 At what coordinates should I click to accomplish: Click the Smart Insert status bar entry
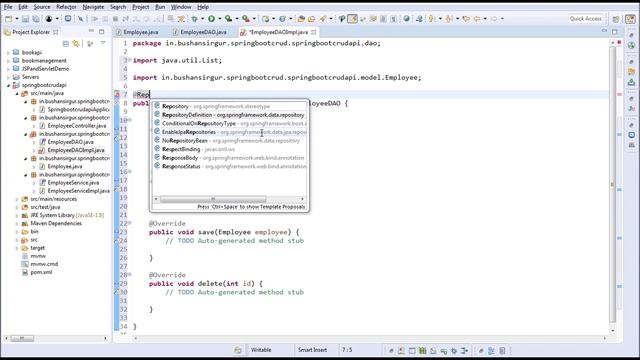pos(312,350)
